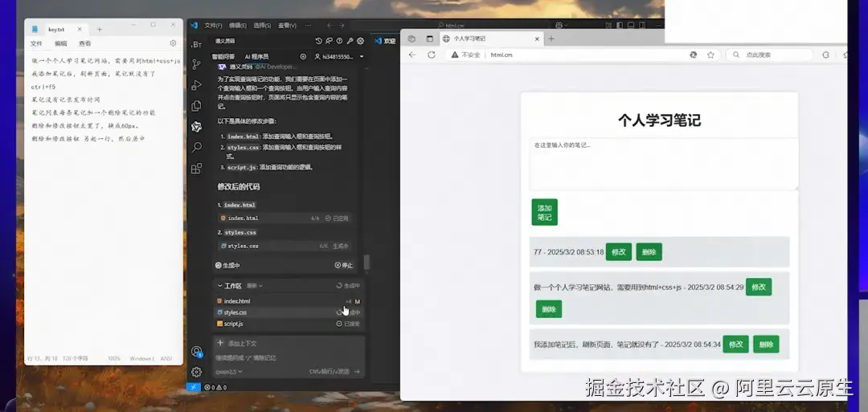Open Lingma panel settings gear

point(360,41)
